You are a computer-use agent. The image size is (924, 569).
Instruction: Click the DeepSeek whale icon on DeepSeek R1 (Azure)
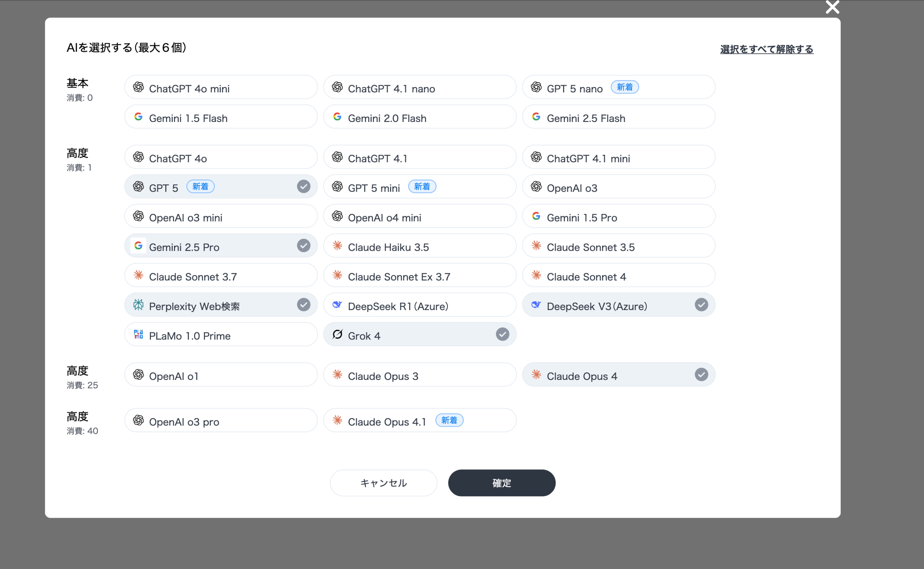(337, 305)
